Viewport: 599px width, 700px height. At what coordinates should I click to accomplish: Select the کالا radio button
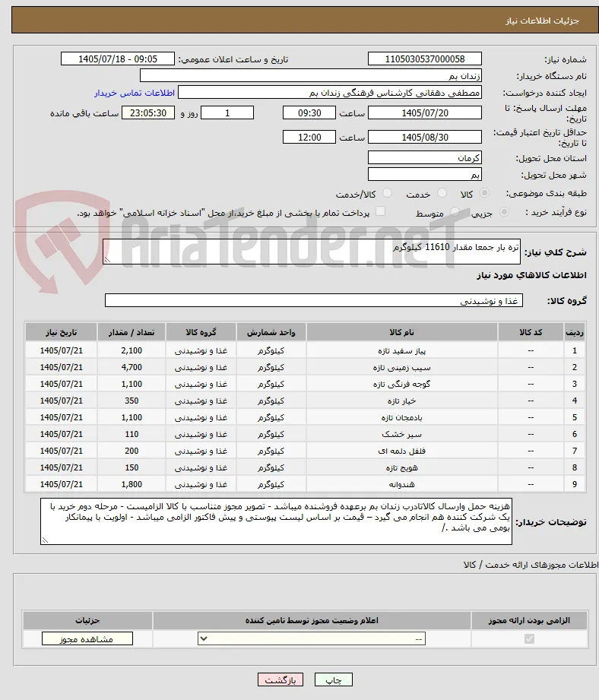click(x=484, y=193)
